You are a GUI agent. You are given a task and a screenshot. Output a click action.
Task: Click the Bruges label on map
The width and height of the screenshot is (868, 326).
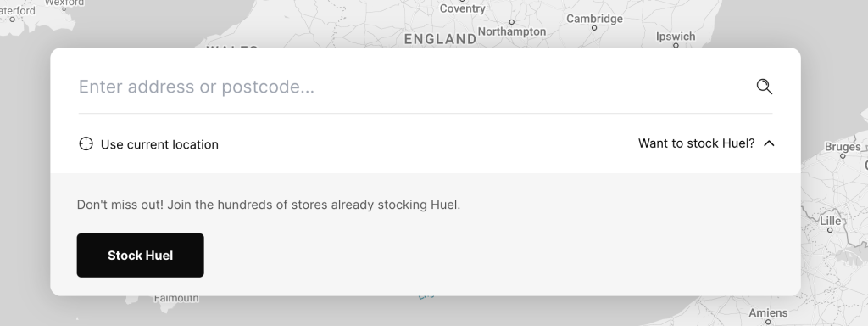click(x=842, y=147)
